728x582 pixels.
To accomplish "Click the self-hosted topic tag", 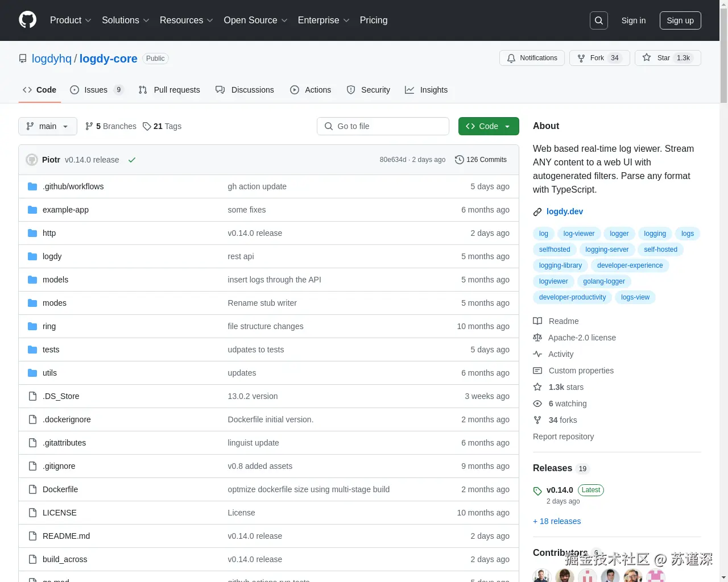I will tap(660, 250).
